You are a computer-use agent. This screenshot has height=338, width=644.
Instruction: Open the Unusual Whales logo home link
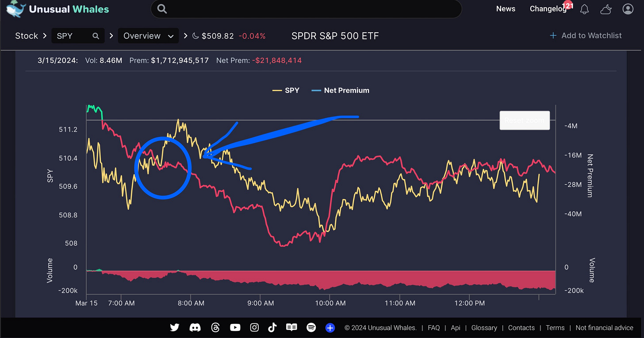pyautogui.click(x=58, y=9)
